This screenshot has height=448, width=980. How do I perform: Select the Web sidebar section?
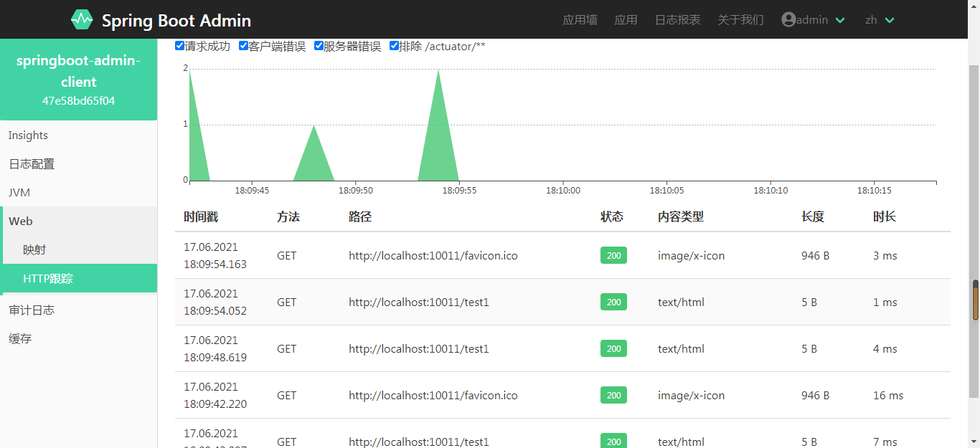(78, 221)
